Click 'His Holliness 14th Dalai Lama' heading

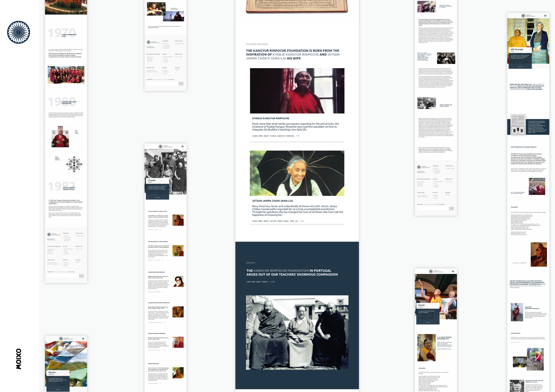158,211
